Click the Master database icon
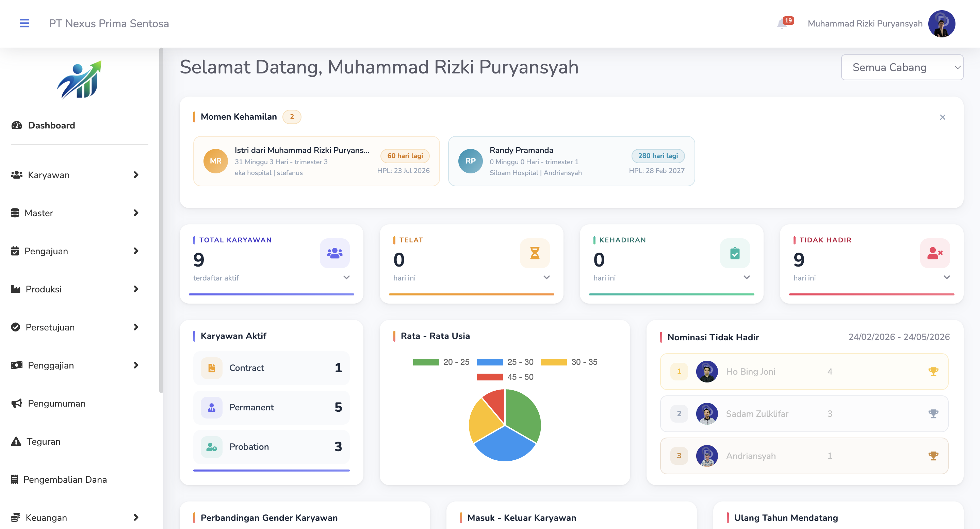980x529 pixels. [x=15, y=213]
